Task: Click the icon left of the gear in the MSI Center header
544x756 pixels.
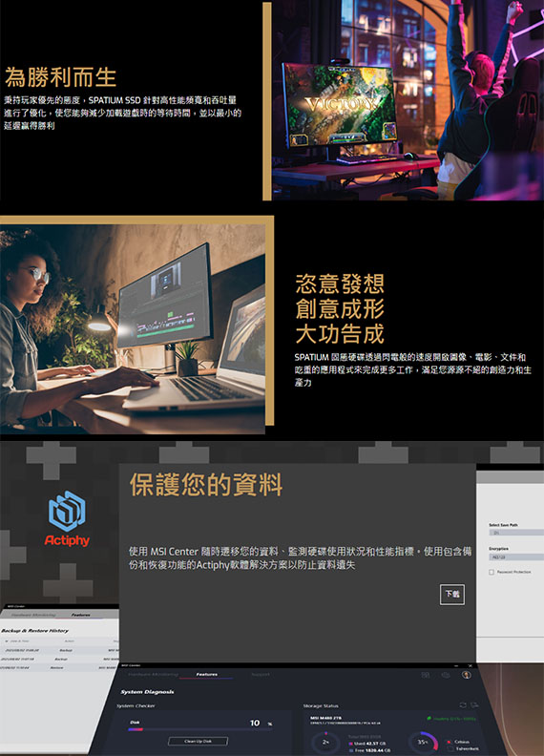Action: [426, 675]
